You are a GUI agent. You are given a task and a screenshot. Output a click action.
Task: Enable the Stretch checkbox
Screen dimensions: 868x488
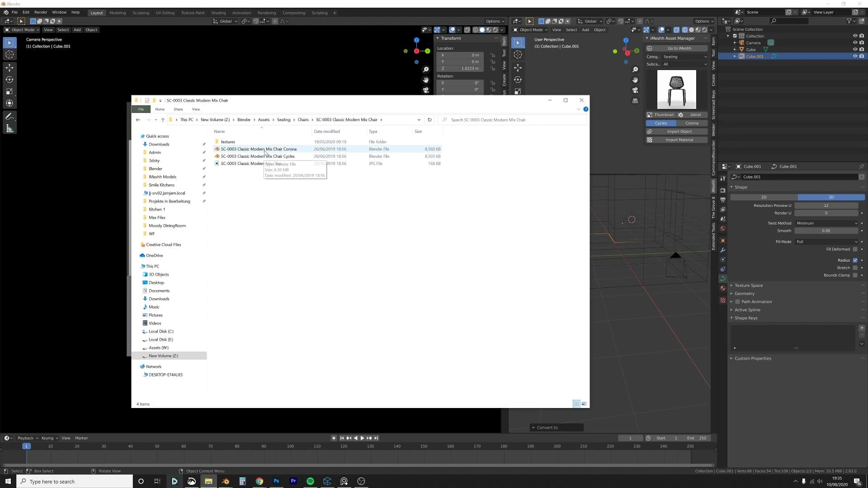[855, 268]
